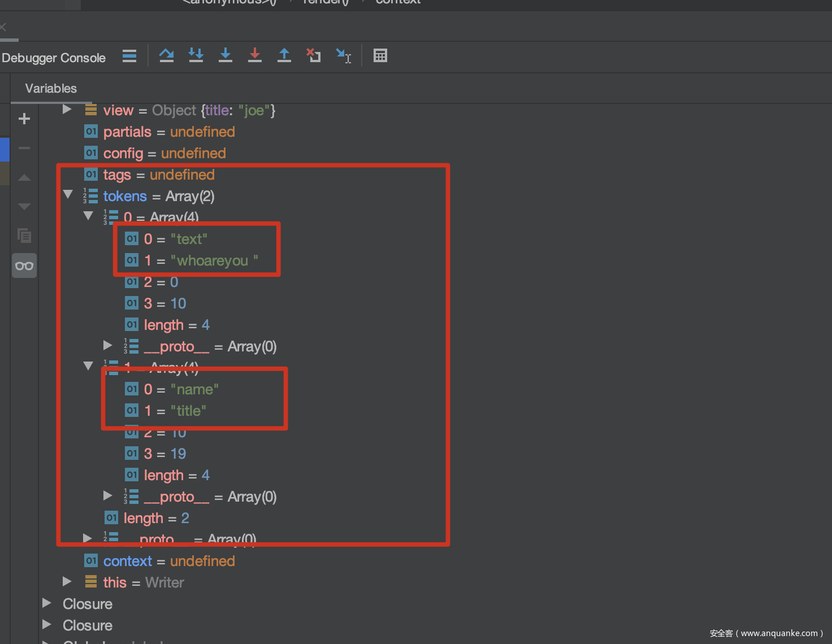Click the Drop Frame icon

click(314, 55)
